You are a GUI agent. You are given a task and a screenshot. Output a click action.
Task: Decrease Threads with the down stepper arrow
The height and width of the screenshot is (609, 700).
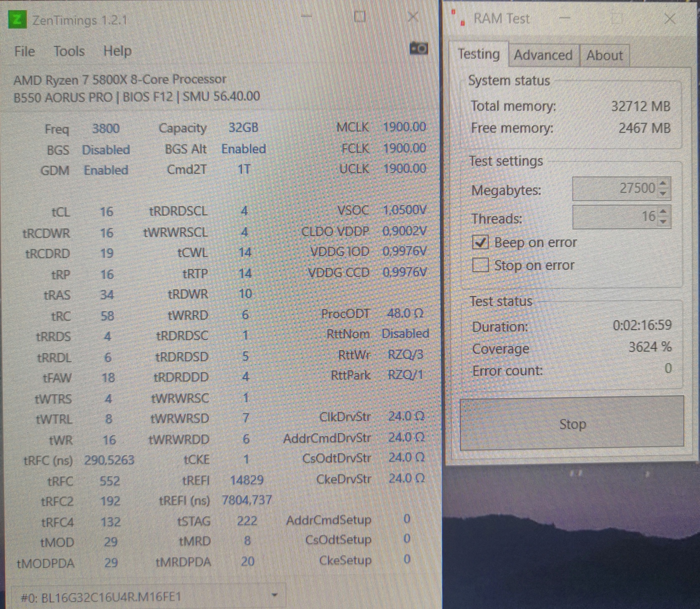click(x=663, y=221)
